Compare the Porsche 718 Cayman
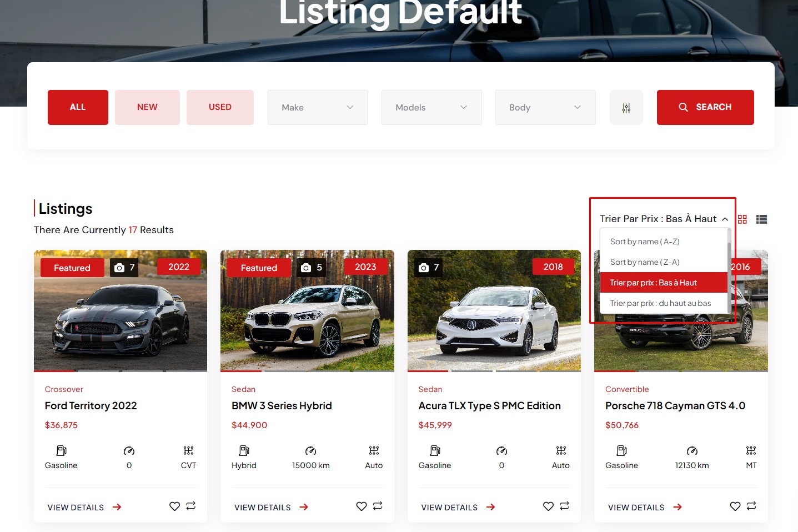Viewport: 798px width, 532px height. pyautogui.click(x=751, y=506)
